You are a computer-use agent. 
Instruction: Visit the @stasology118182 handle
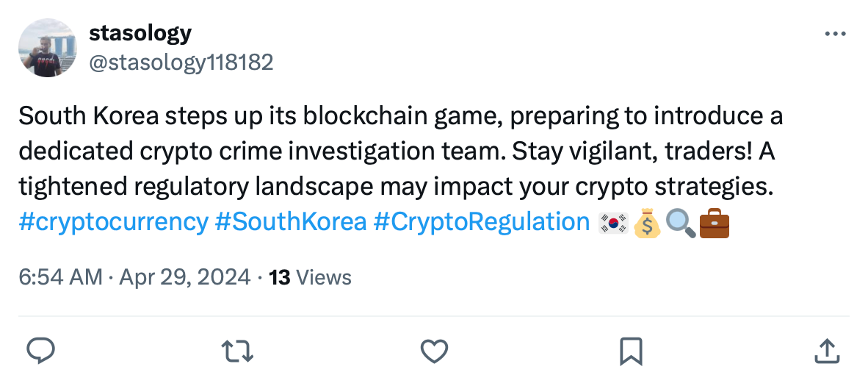pyautogui.click(x=181, y=63)
